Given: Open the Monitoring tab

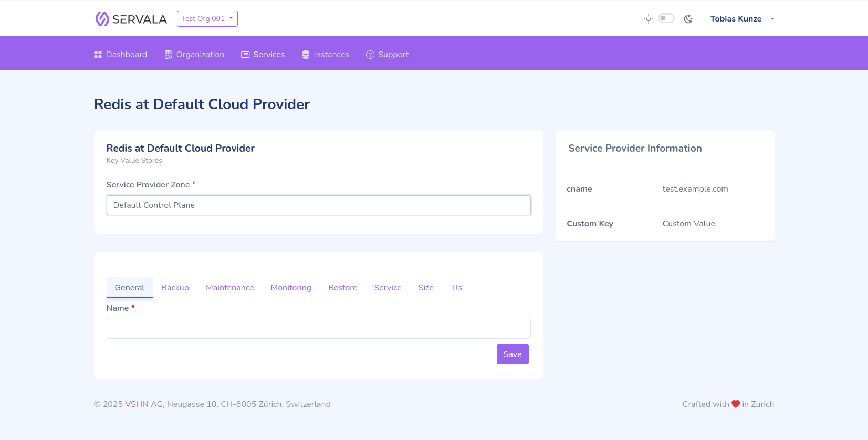Looking at the screenshot, I should pos(291,288).
